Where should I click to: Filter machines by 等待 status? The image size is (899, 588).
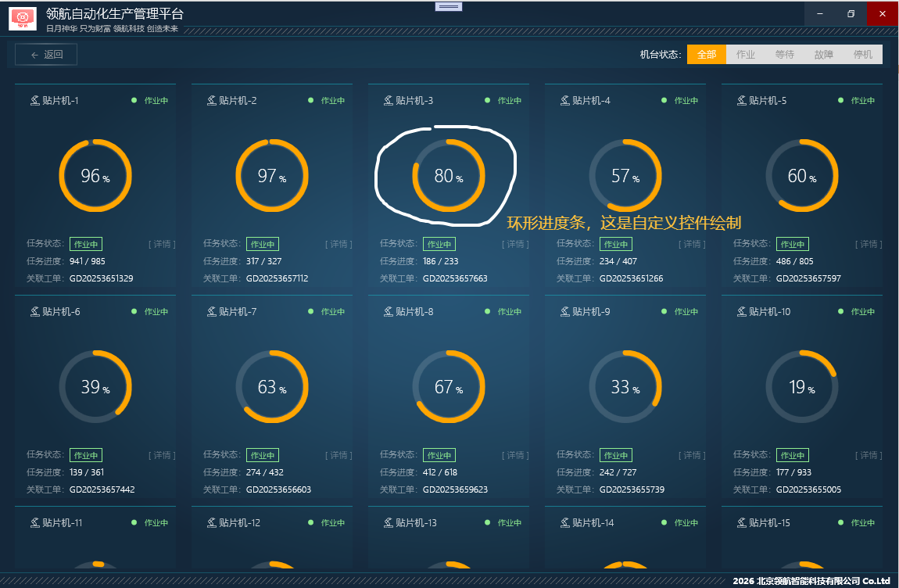point(784,55)
